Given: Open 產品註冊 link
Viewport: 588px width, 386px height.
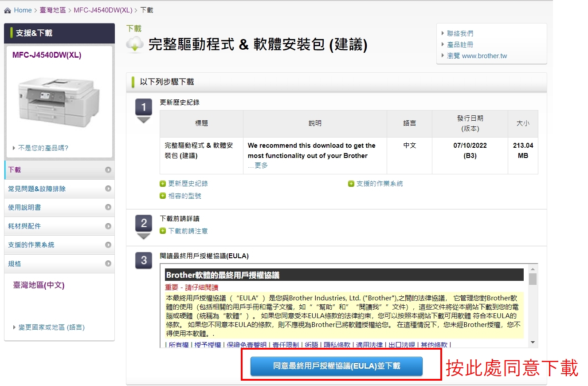Looking at the screenshot, I should (460, 44).
